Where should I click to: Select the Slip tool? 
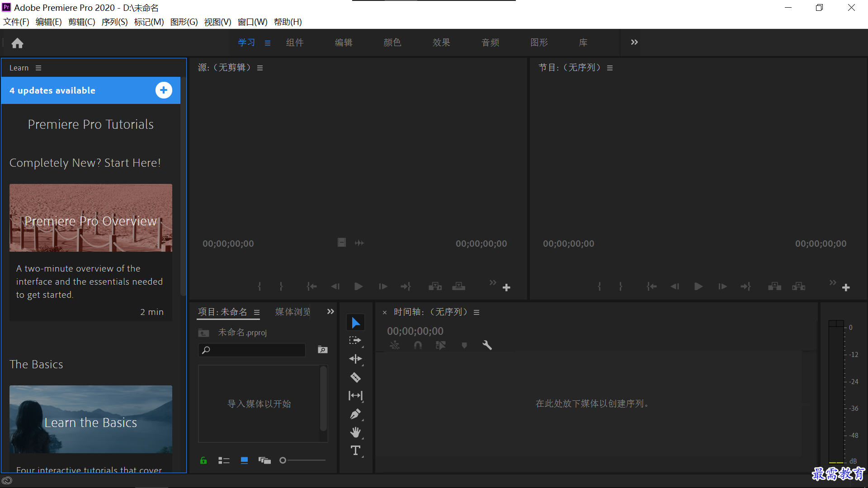(x=355, y=396)
